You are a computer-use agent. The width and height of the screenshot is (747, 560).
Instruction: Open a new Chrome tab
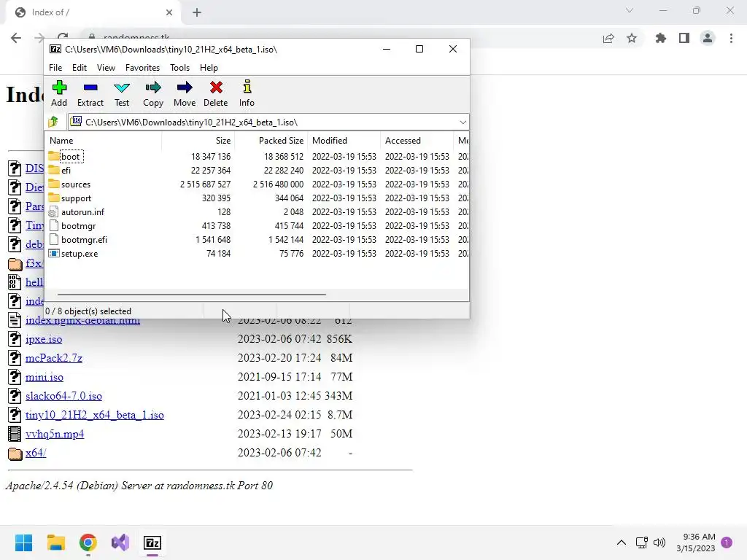[x=197, y=12]
